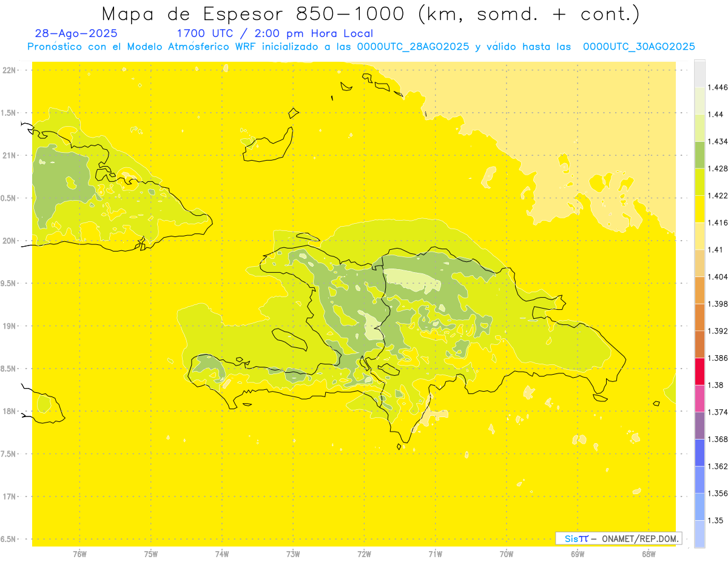Click the legend value 1.374
728x562 pixels.
pos(718,412)
